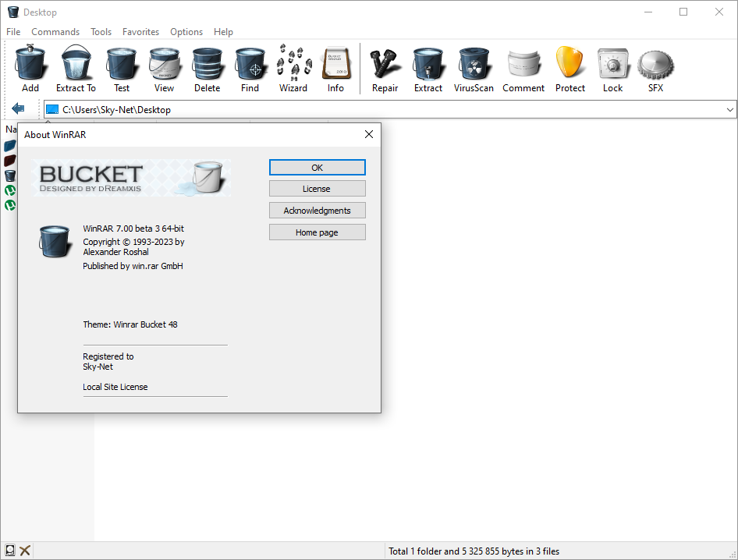Screen dimensions: 738x560
Task: Open the Commands menu
Action: click(x=55, y=31)
